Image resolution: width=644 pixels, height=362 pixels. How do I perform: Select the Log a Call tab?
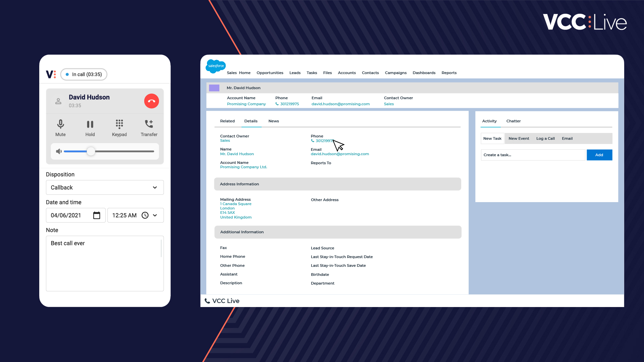coord(545,138)
